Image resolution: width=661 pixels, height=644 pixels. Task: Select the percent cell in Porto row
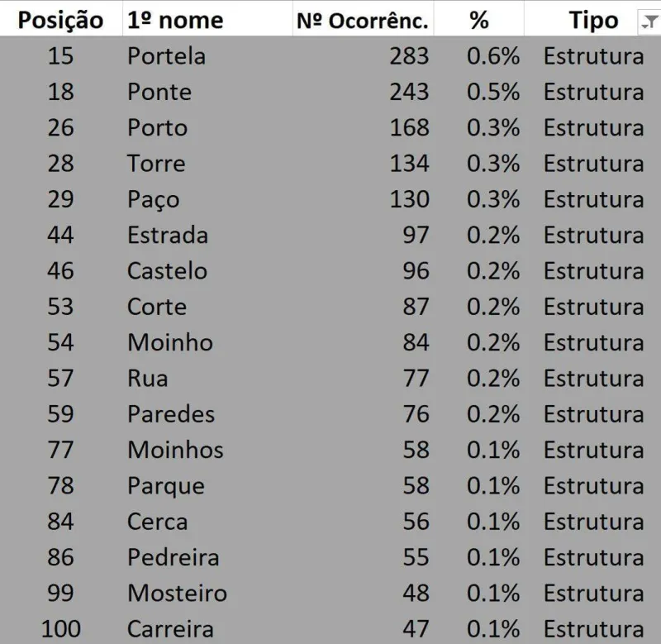point(479,128)
